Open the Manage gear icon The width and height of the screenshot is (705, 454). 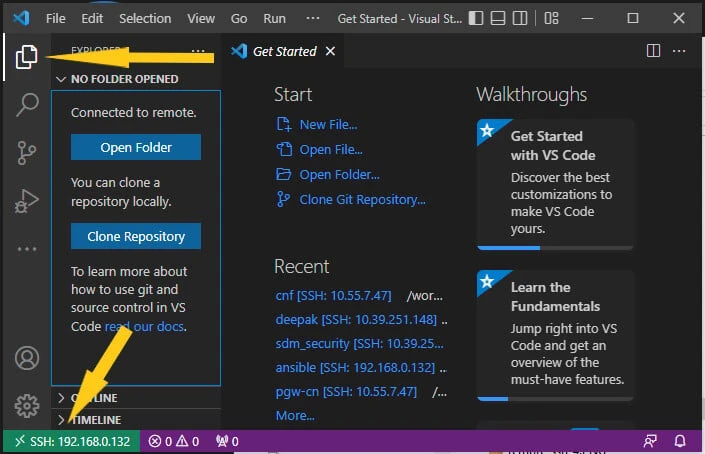(x=27, y=405)
